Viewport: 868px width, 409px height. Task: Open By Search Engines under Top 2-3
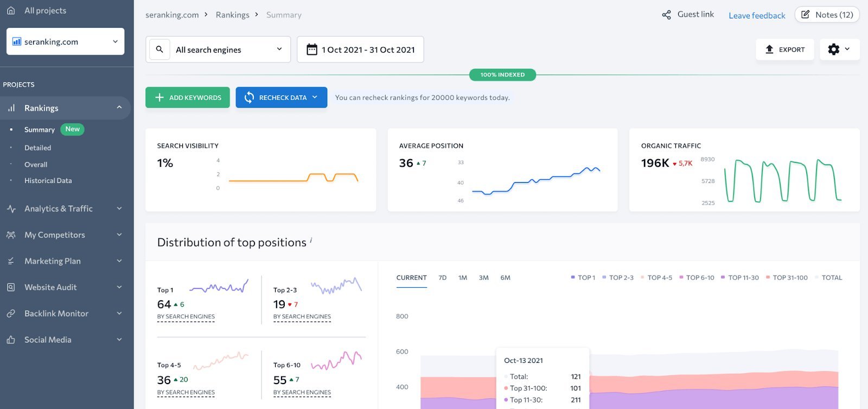(x=302, y=317)
